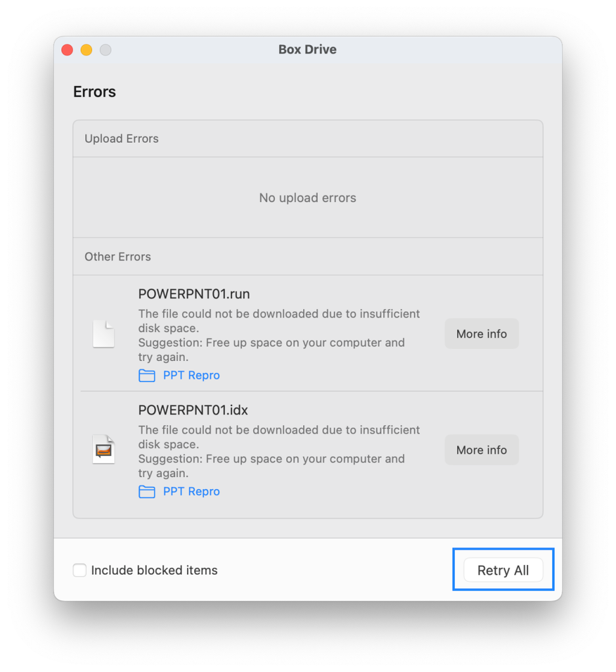
Task: Click folder icon under POWERPNT01.run error
Action: point(146,375)
